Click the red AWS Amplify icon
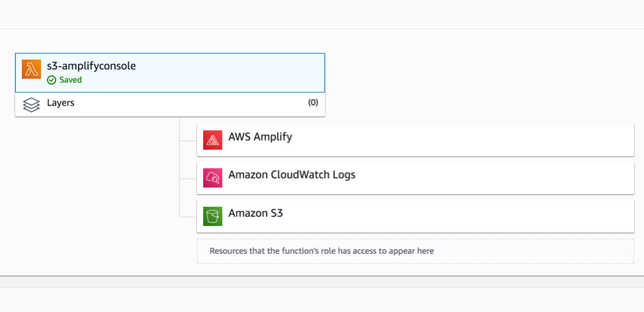The width and height of the screenshot is (644, 312). point(213,140)
